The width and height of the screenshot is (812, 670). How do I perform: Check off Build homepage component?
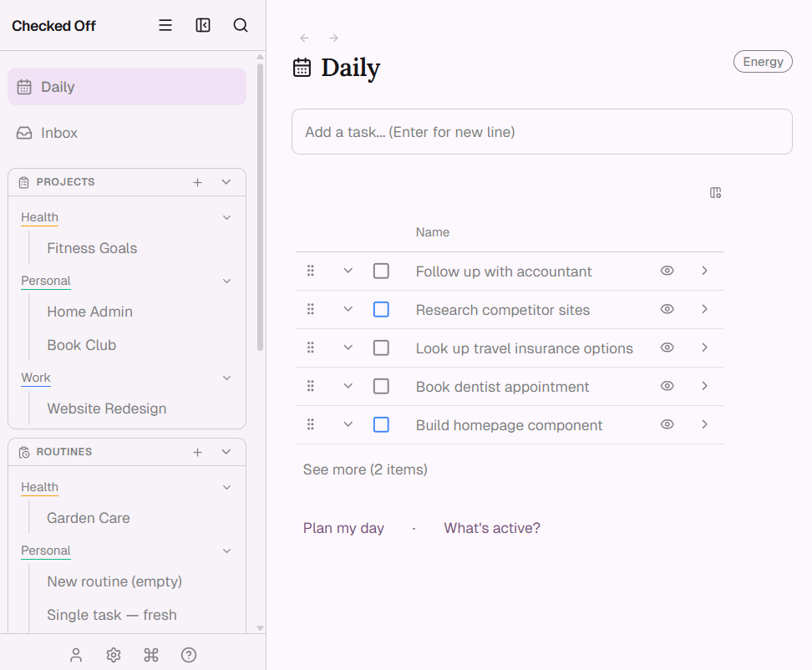tap(381, 424)
